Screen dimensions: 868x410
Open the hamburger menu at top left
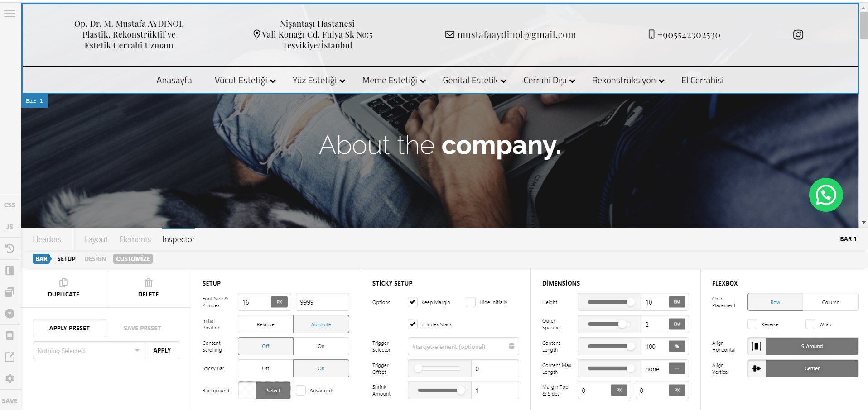(10, 14)
